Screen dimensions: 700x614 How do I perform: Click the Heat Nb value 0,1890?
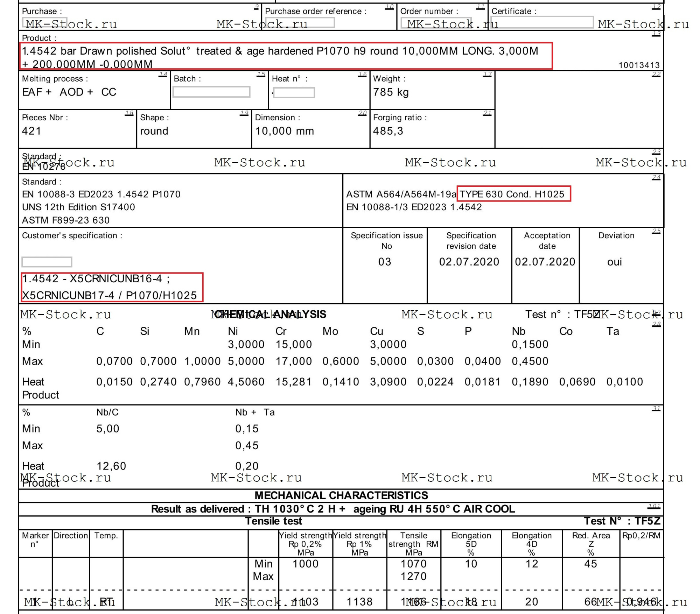pos(530,382)
